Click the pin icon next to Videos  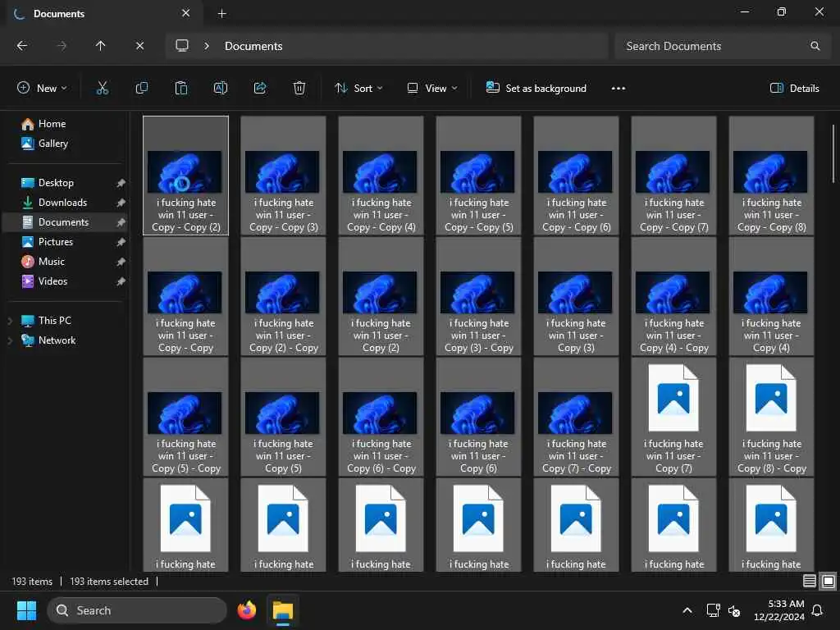click(121, 282)
